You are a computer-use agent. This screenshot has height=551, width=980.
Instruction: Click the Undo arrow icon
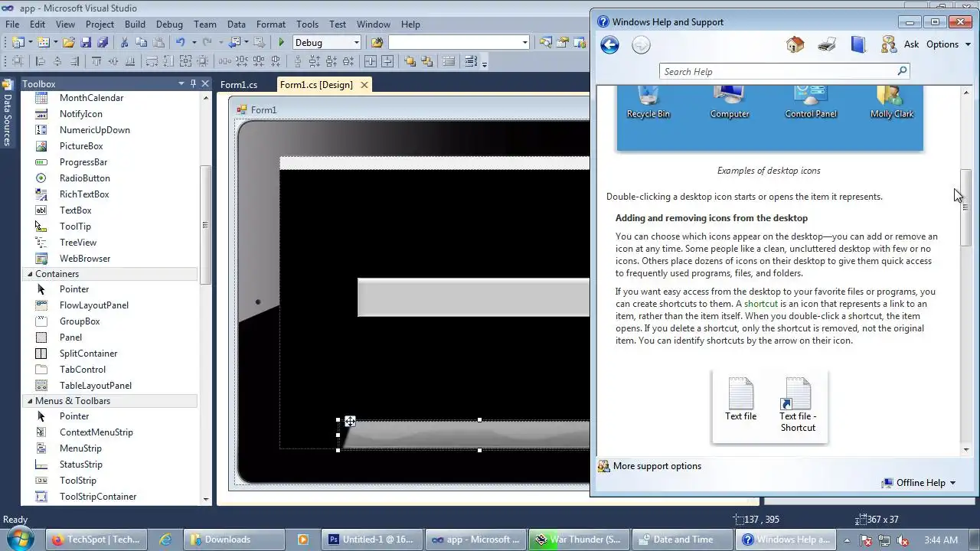point(181,43)
